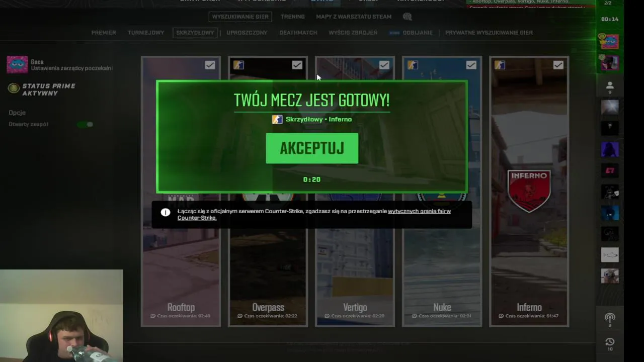644x362 pixels.
Task: Click the white fish friend avatar
Action: [x=610, y=255]
